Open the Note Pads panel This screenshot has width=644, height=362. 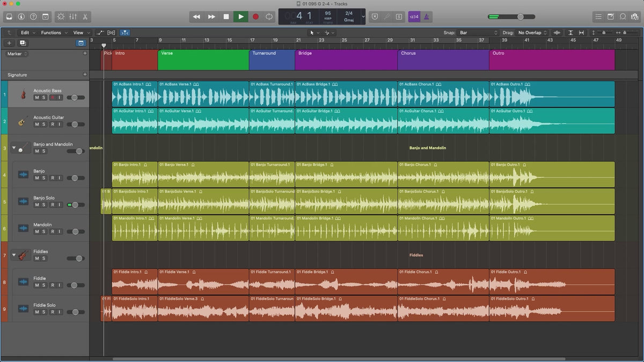[x=610, y=17]
